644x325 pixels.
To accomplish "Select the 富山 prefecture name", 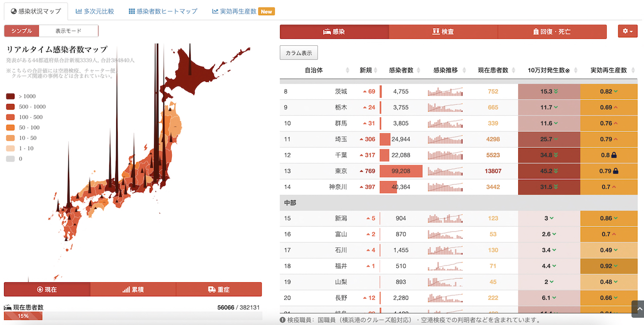I will 341,234.
